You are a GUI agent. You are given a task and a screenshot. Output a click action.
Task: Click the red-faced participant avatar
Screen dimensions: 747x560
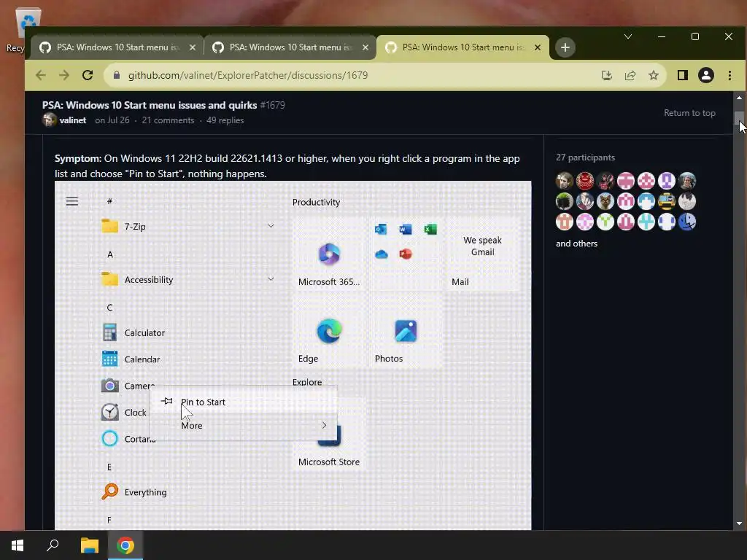(x=585, y=181)
